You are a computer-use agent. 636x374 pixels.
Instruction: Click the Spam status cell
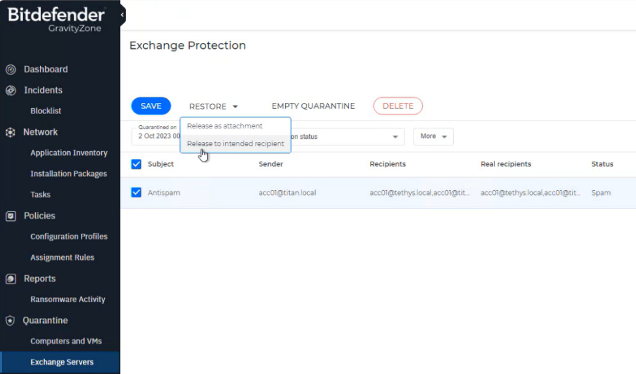601,193
